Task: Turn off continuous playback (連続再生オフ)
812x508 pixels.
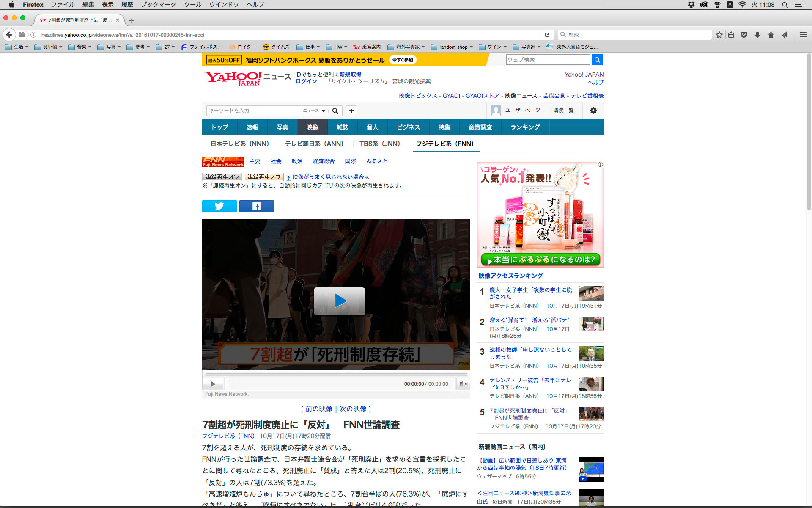Action: coord(263,177)
